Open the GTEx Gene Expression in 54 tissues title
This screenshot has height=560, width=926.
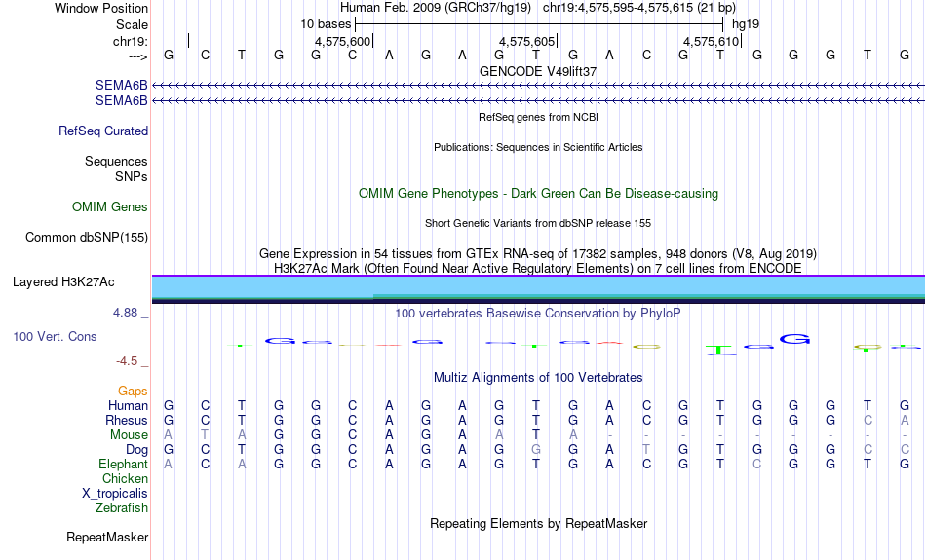click(538, 254)
